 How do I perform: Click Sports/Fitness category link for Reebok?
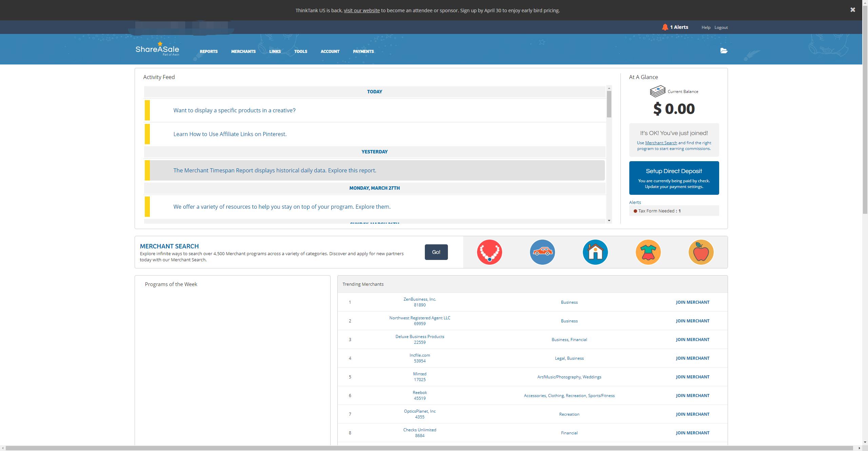pyautogui.click(x=601, y=396)
